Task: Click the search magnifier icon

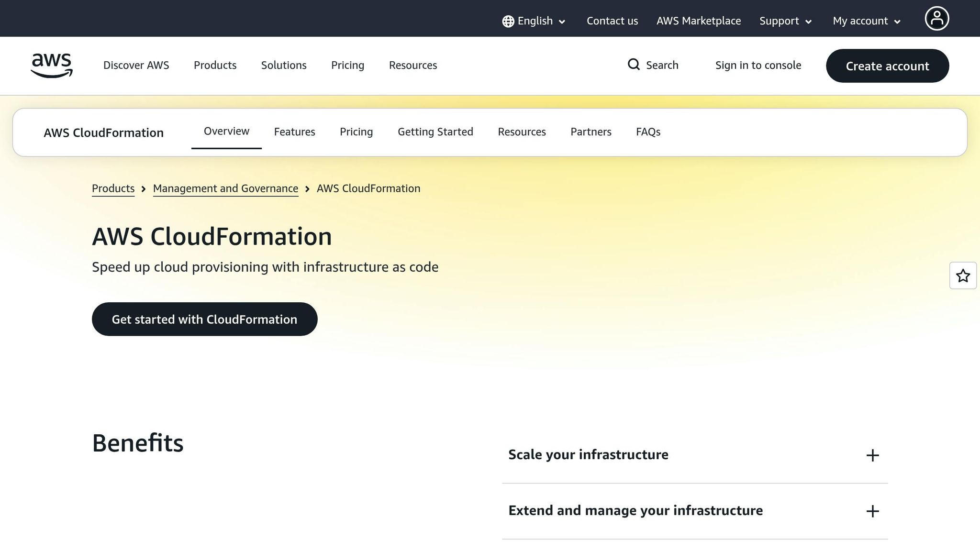Action: click(634, 65)
